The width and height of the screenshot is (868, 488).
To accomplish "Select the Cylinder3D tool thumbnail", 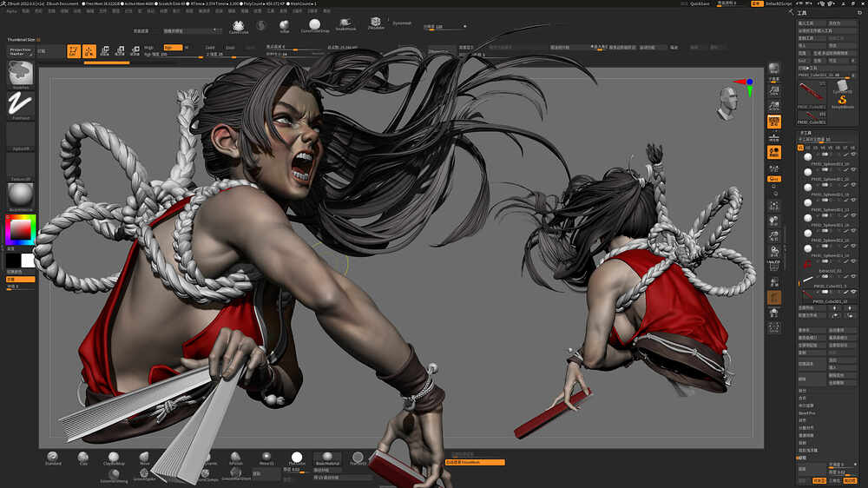I will [842, 86].
